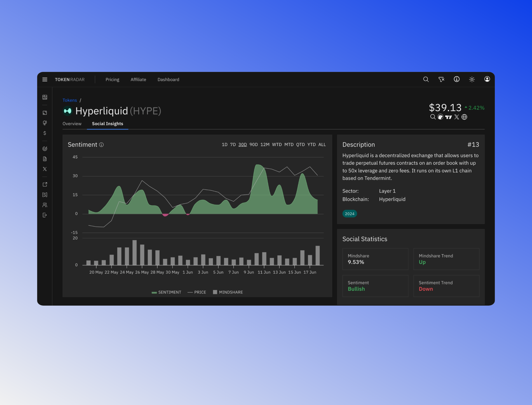Select the 7D time range
532x405 pixels.
pos(233,145)
